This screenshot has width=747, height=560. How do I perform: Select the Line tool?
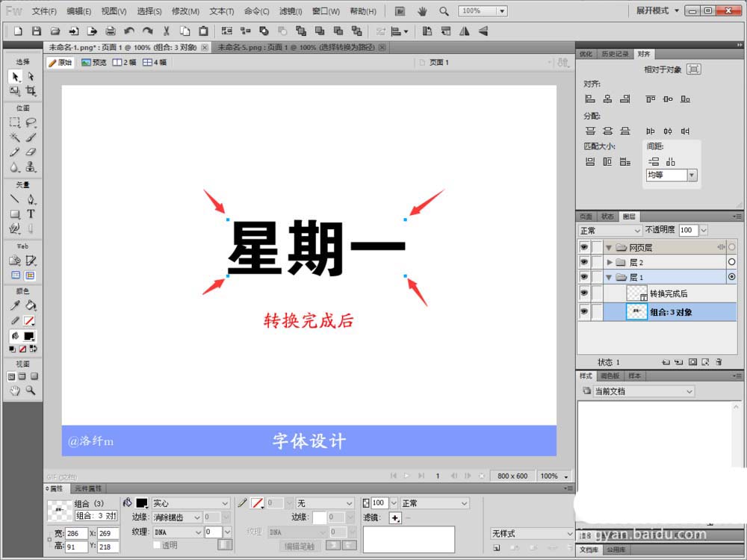(15, 199)
